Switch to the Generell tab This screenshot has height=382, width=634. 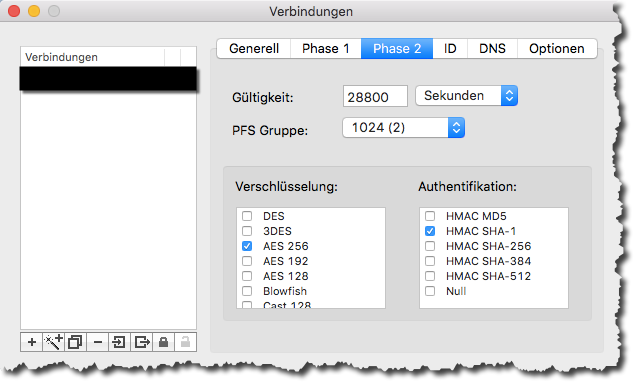[254, 49]
